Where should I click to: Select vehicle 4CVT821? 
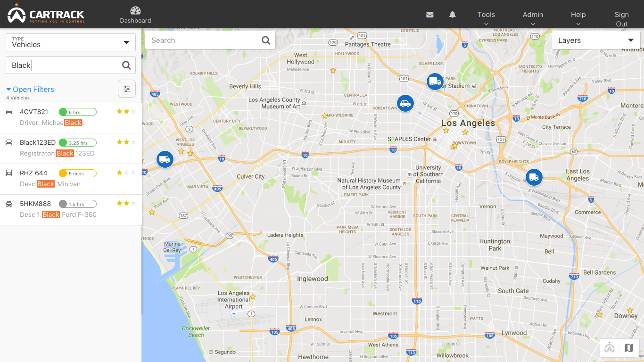[71, 118]
